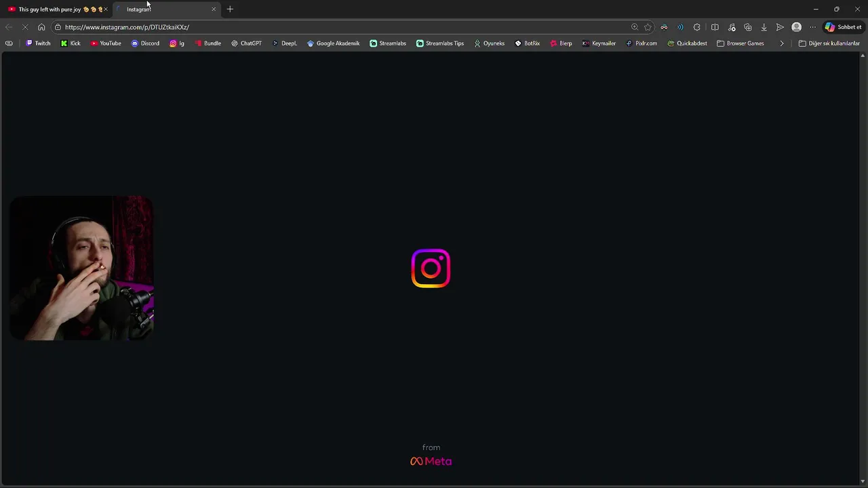Image resolution: width=868 pixels, height=488 pixels.
Task: Open the Streamlabs bookmark
Action: (388, 43)
